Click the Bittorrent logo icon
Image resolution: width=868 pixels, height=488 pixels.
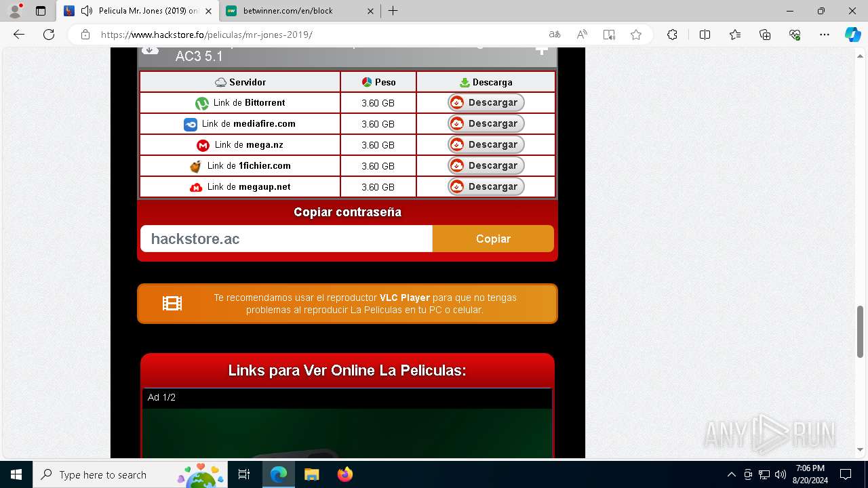tap(201, 103)
